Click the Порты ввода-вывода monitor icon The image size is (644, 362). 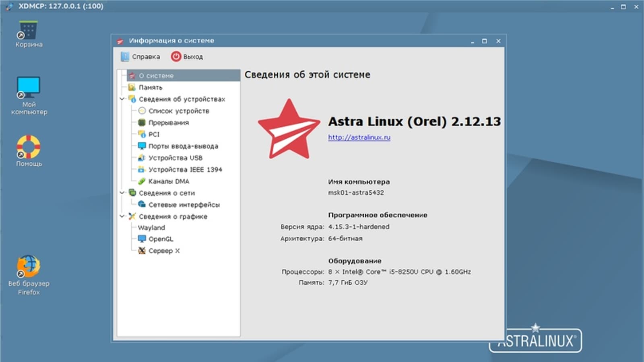[x=142, y=146]
